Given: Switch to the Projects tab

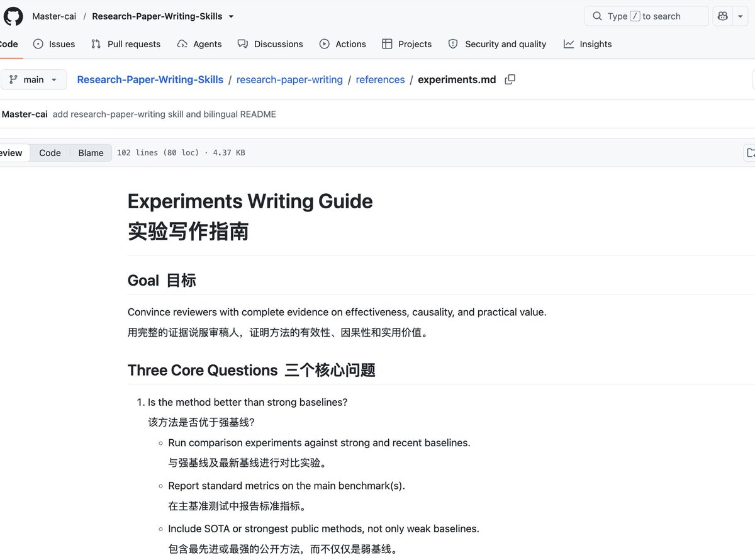Looking at the screenshot, I should [x=407, y=44].
